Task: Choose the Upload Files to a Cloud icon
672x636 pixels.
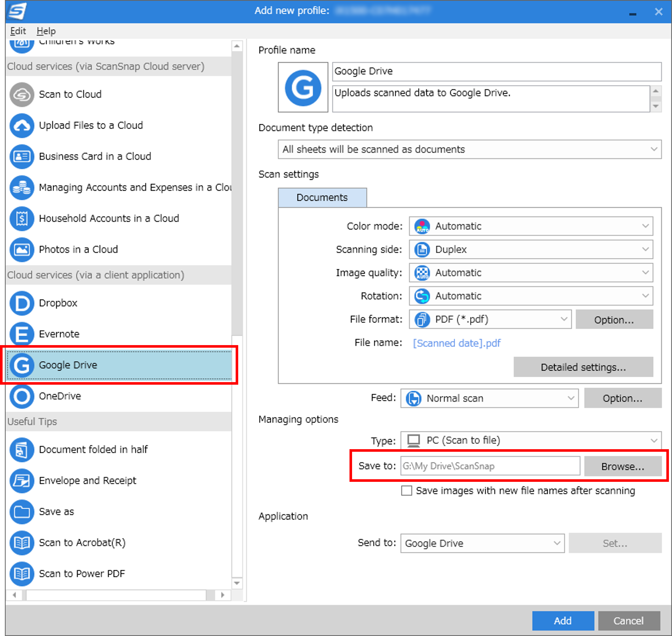Action: point(22,126)
